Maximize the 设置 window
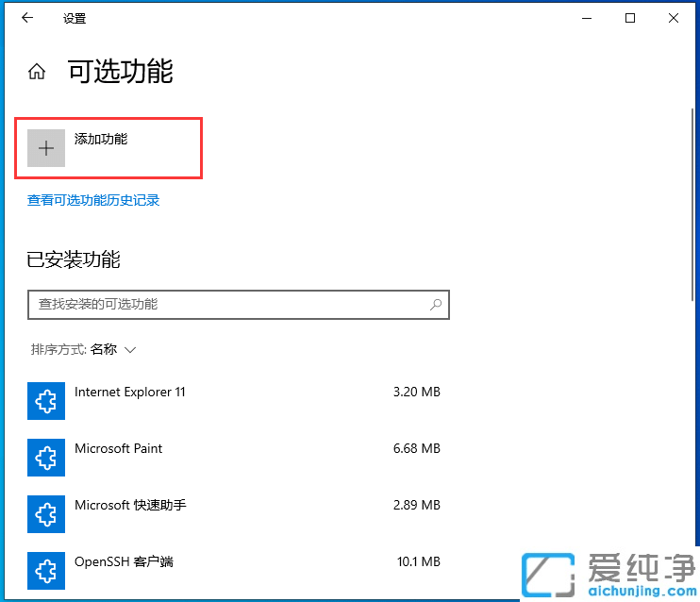The width and height of the screenshot is (700, 602). pos(630,18)
